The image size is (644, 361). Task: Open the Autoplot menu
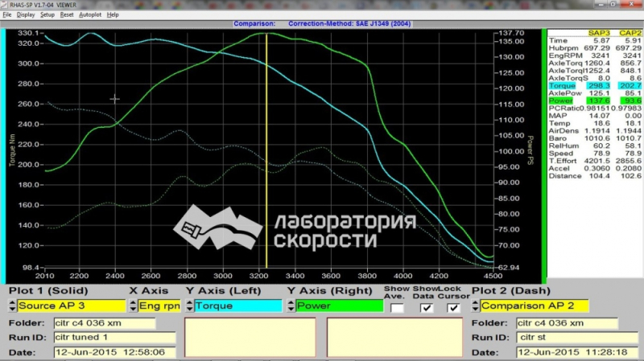[x=90, y=14]
